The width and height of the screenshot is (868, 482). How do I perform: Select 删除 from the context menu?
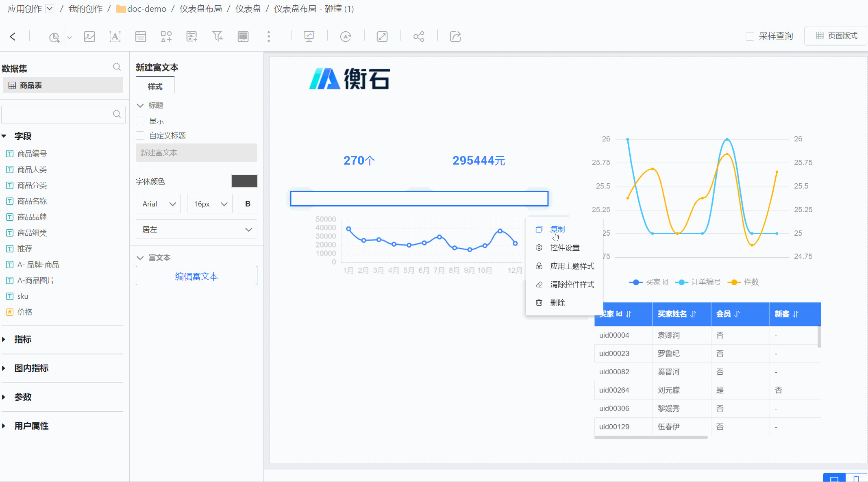pos(557,303)
